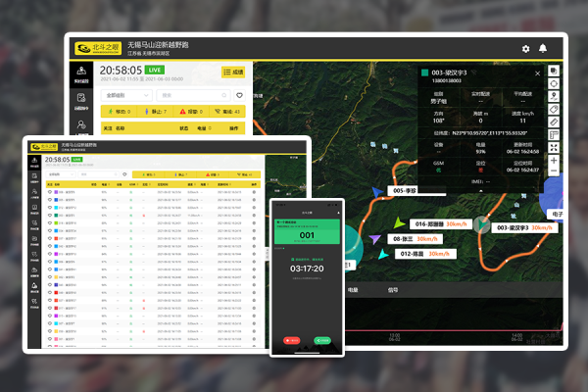Filter runners by 报警 alarm status
Viewport: 588px width, 392px height.
pyautogui.click(x=191, y=112)
